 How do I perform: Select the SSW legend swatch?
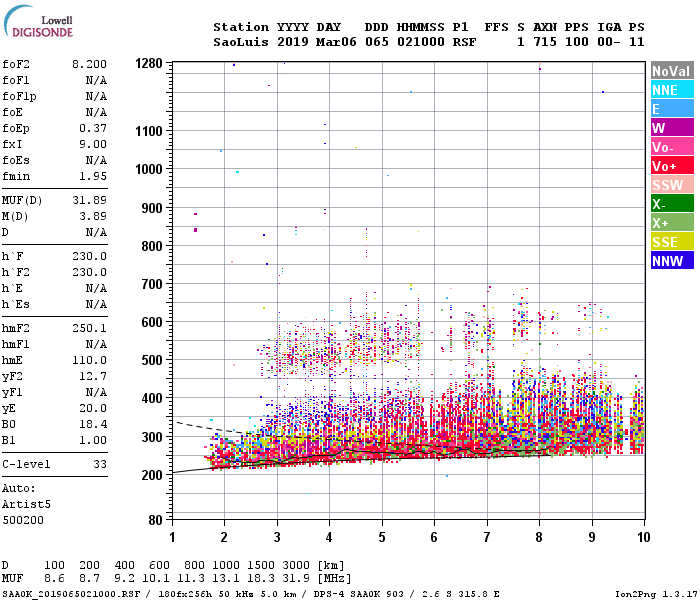672,185
